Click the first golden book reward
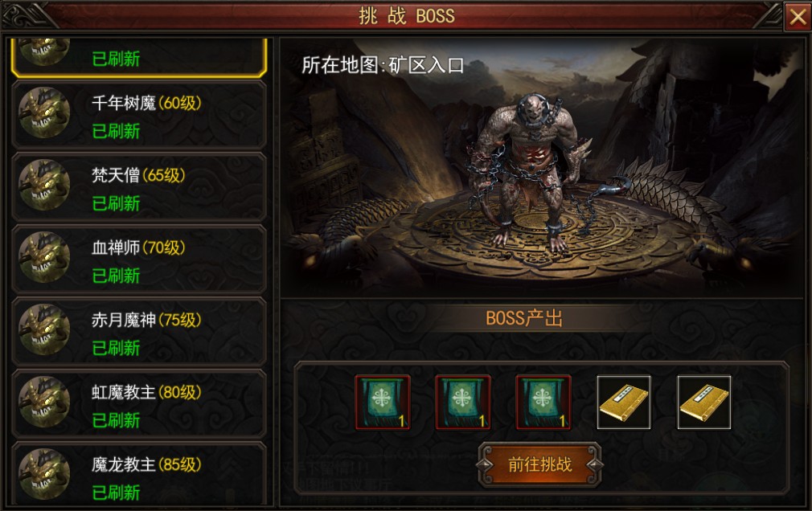Image resolution: width=812 pixels, height=511 pixels. [624, 403]
